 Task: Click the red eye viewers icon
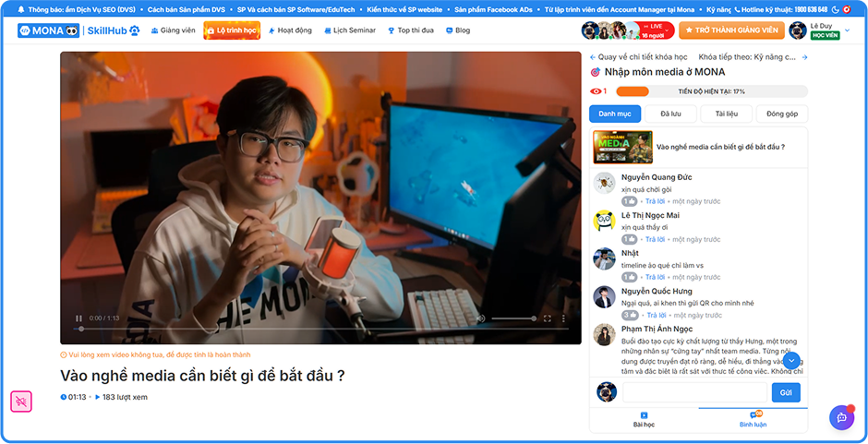(x=596, y=91)
